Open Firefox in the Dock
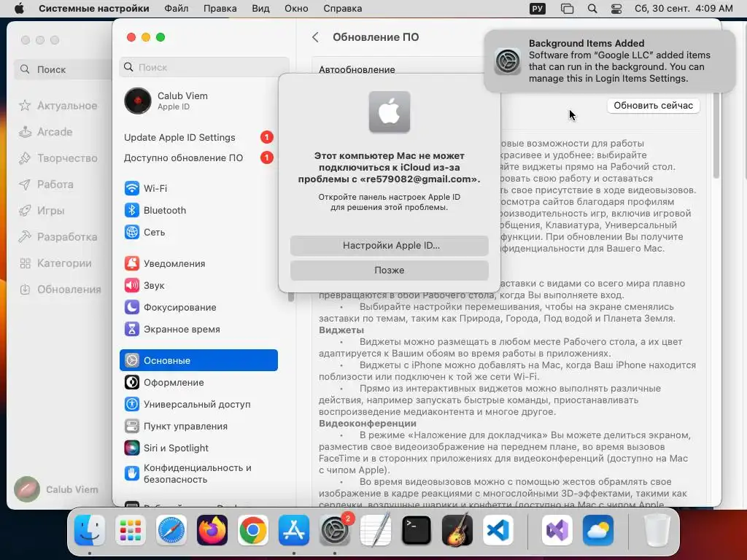 (212, 530)
